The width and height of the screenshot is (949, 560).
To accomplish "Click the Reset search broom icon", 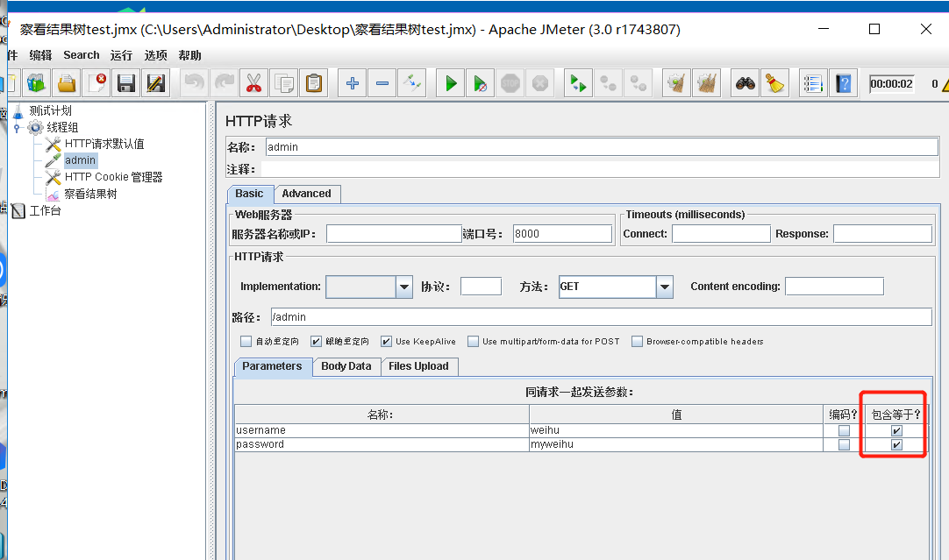I will pos(774,83).
